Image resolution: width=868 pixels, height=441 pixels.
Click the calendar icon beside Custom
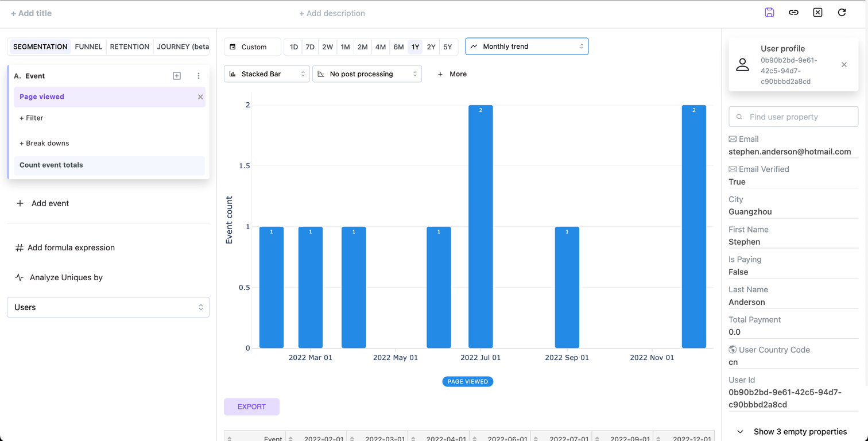(x=232, y=47)
